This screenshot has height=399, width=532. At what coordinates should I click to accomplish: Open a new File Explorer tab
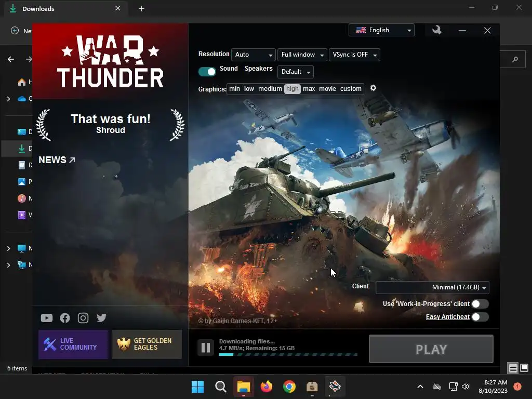click(141, 9)
